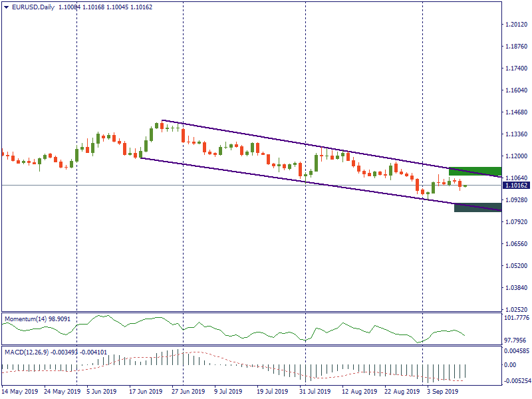
Task: Select the lower purple channel trendline
Action: [x=266, y=176]
